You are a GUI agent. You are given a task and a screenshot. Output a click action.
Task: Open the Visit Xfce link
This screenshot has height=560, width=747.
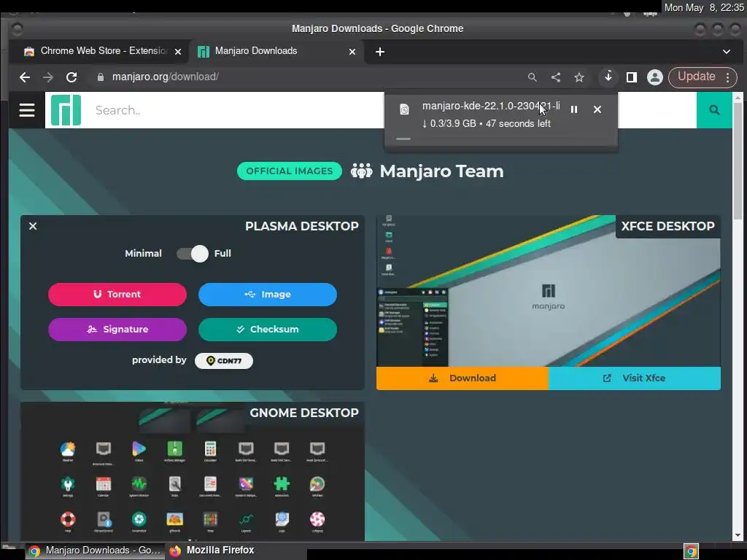point(635,378)
